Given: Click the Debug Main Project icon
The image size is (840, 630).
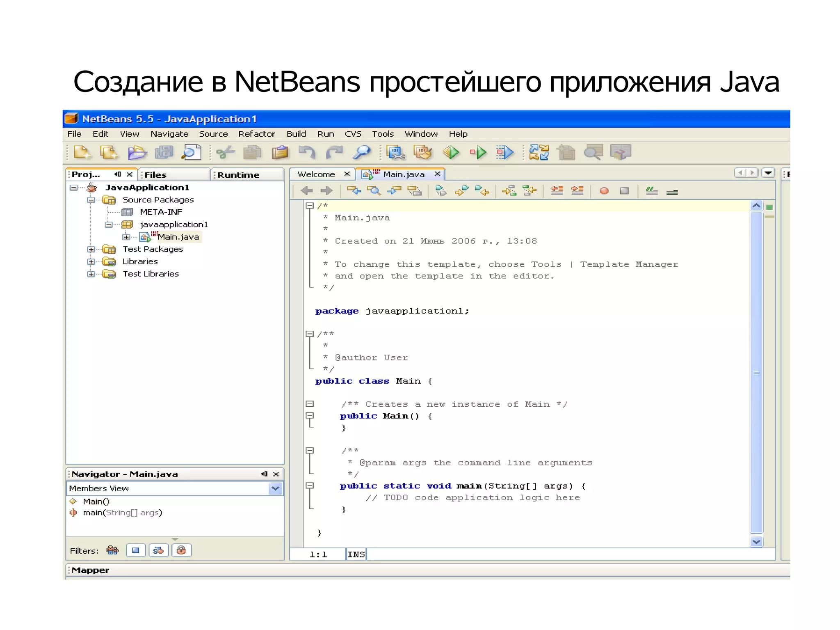Looking at the screenshot, I should tap(478, 152).
